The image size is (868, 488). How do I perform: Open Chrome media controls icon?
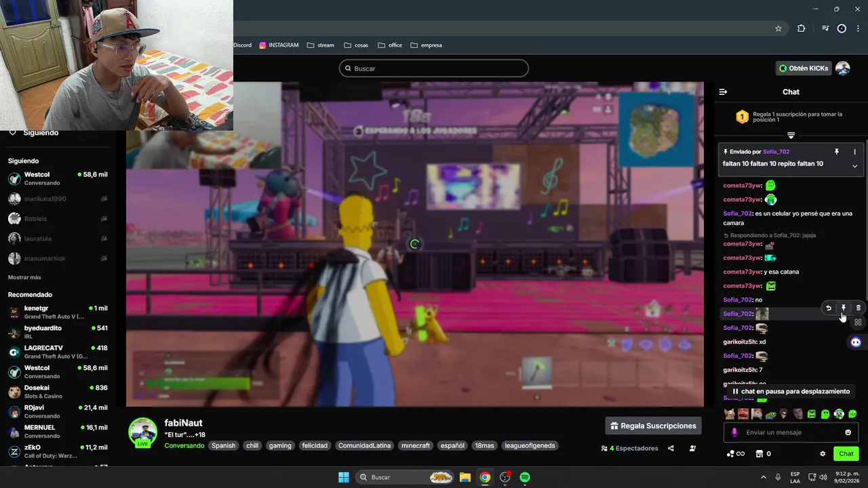coord(825,28)
